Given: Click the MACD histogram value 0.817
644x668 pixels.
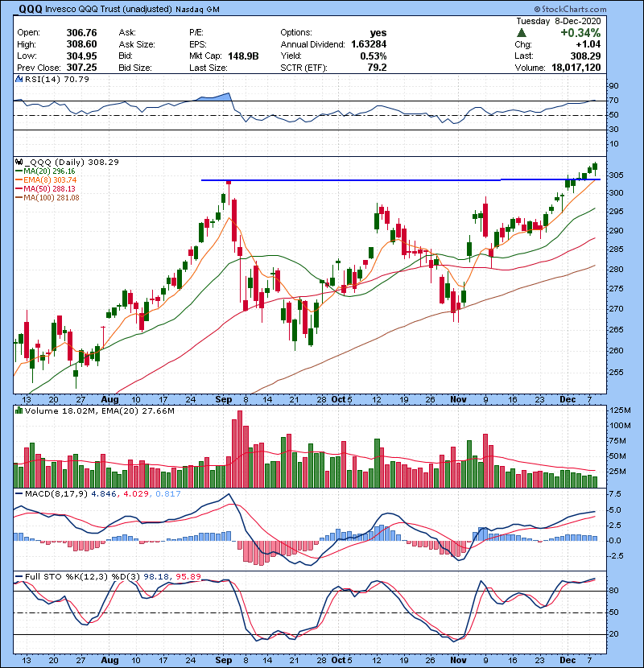Looking at the screenshot, I should (x=168, y=494).
